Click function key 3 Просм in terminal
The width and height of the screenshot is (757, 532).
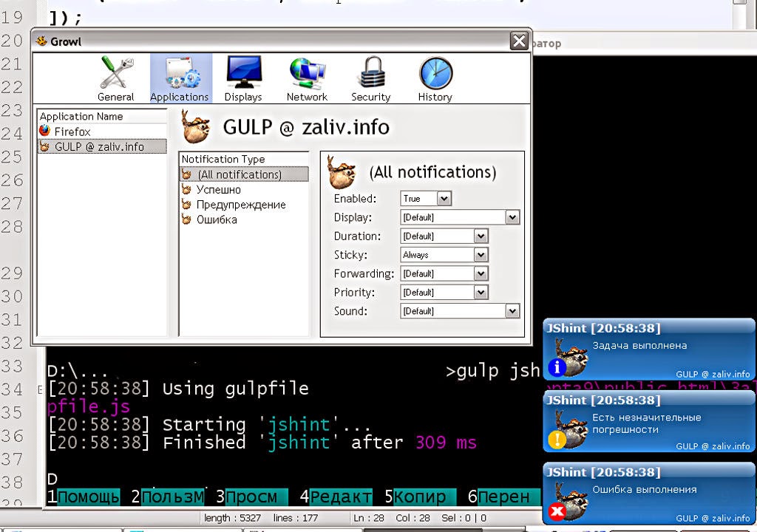click(251, 497)
